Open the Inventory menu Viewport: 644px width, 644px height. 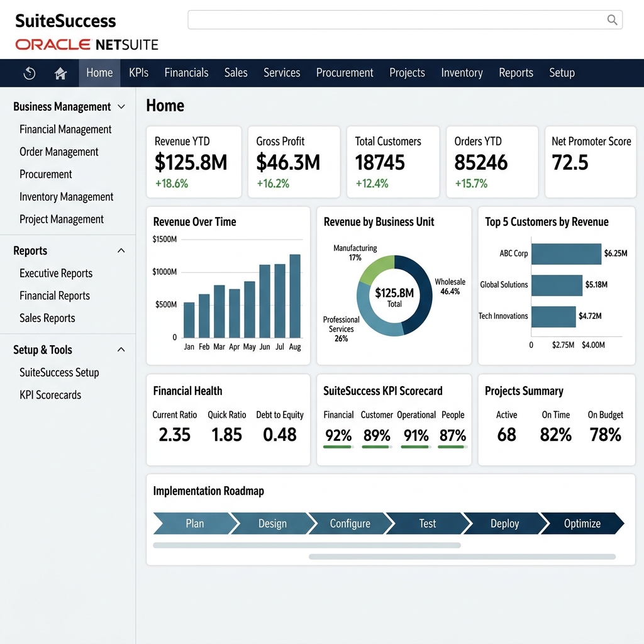click(x=462, y=73)
